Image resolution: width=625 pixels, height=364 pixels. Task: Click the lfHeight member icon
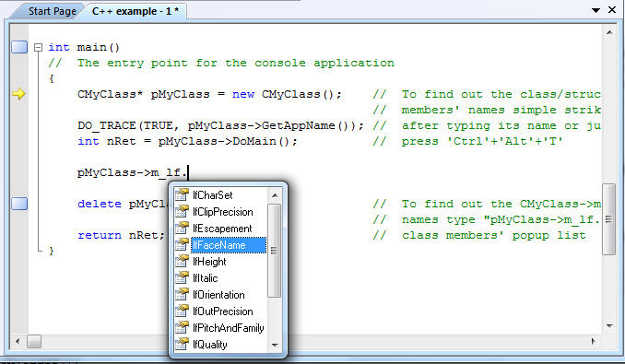182,262
